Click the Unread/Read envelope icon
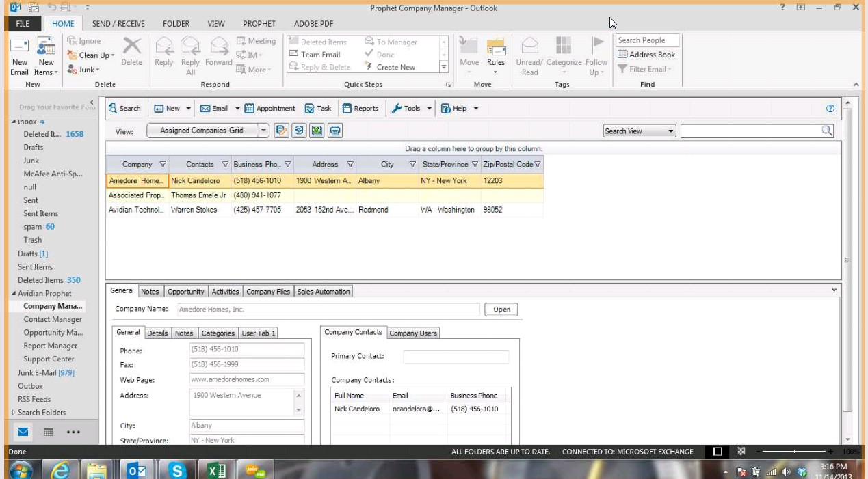 click(x=530, y=46)
